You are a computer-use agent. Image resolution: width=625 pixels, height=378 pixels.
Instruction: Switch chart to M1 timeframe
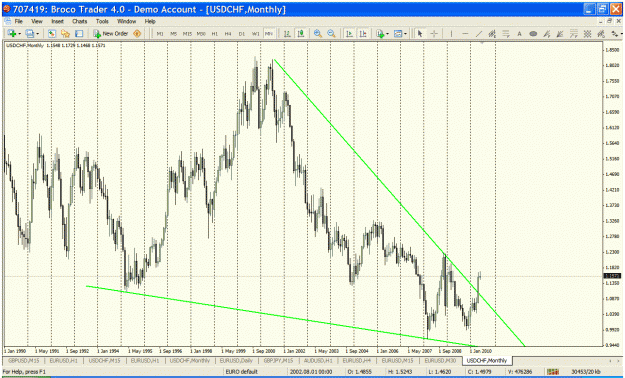[160, 34]
